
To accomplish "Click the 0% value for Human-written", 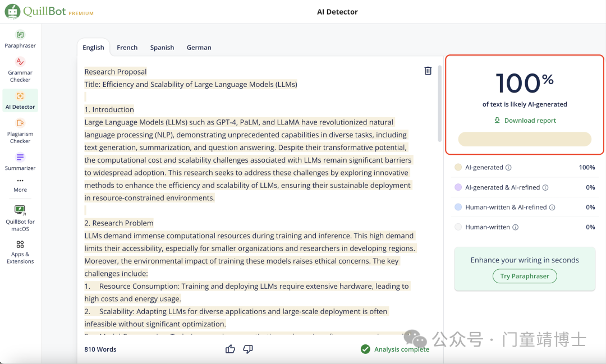I will tap(590, 227).
